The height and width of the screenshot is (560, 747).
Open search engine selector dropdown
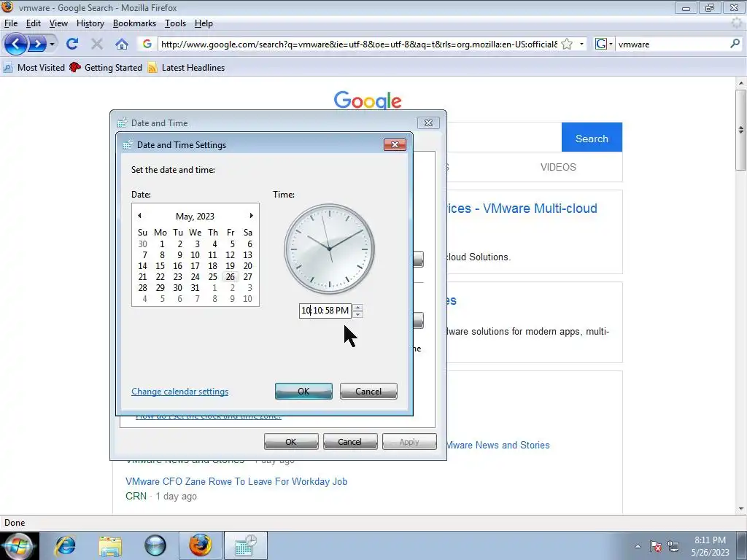[x=604, y=44]
